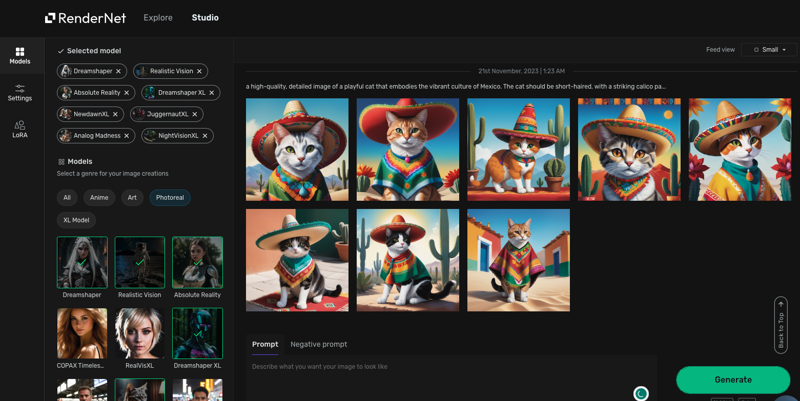
Task: Open cat in poncho without hat image
Action: [518, 260]
